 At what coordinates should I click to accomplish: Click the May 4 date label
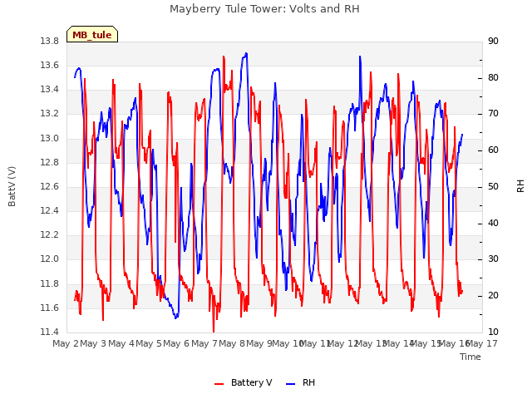[x=121, y=343]
